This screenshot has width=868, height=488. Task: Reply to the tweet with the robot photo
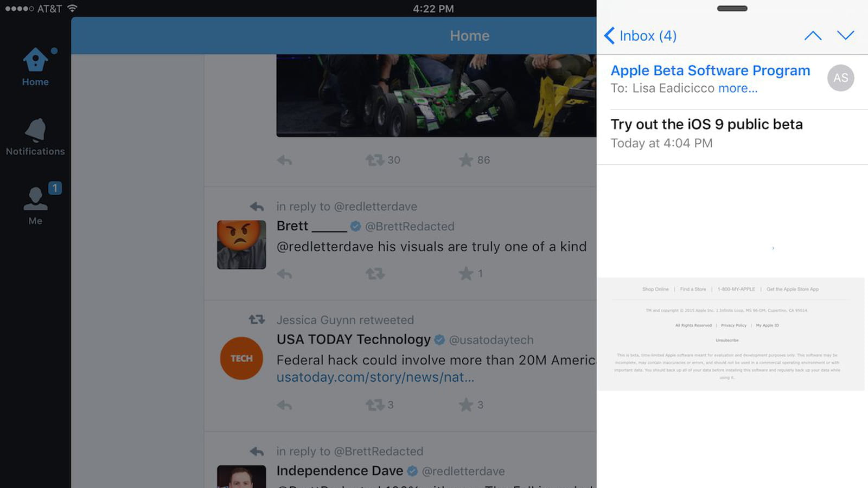point(285,160)
